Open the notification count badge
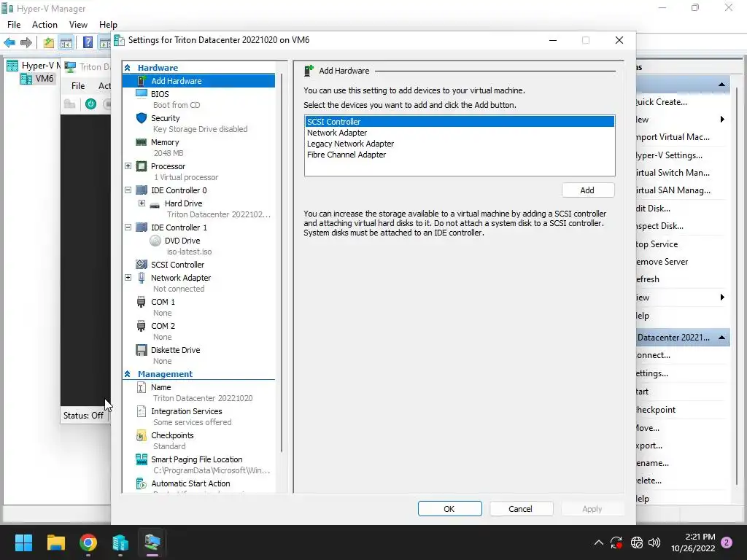The image size is (747, 560). (x=727, y=542)
